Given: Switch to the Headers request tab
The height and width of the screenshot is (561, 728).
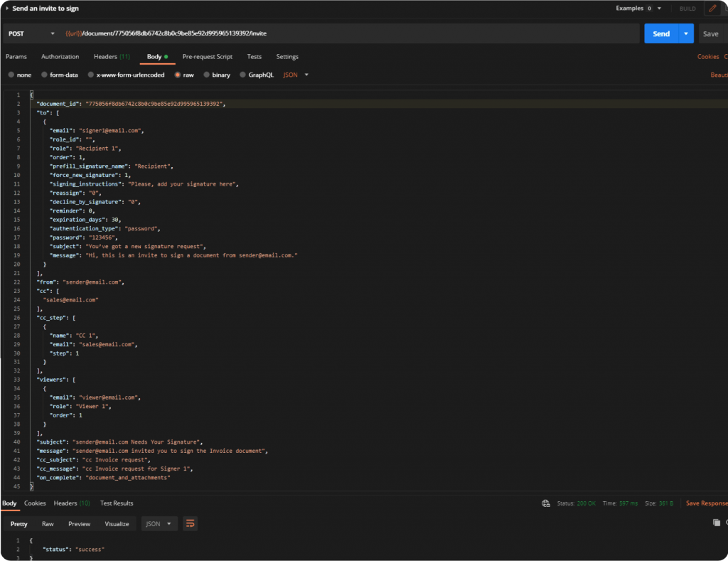Looking at the screenshot, I should [111, 57].
